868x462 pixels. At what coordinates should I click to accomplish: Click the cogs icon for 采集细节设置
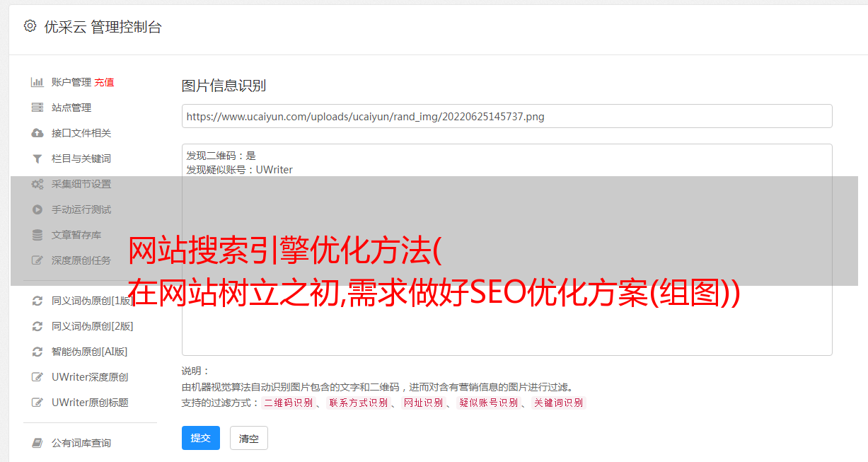coord(37,184)
